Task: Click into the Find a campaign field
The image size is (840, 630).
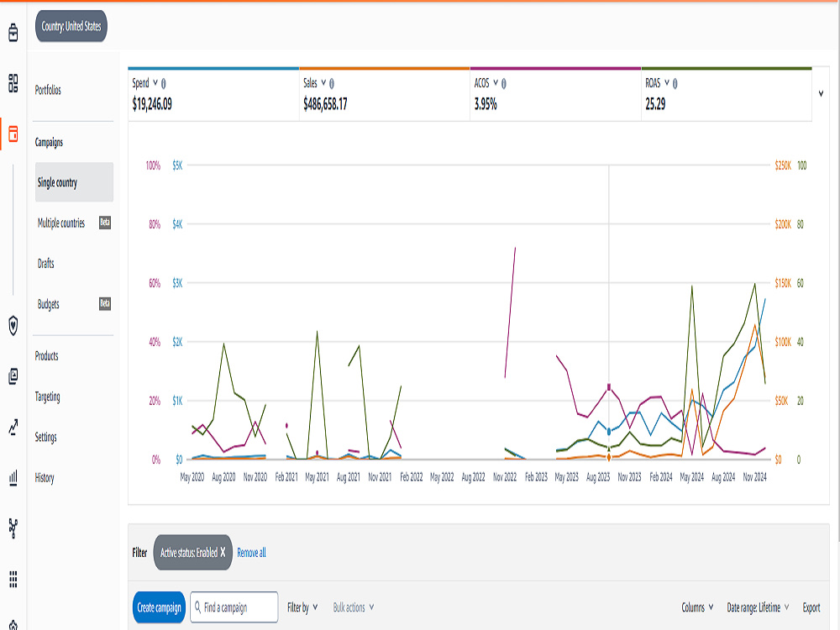Action: (234, 607)
